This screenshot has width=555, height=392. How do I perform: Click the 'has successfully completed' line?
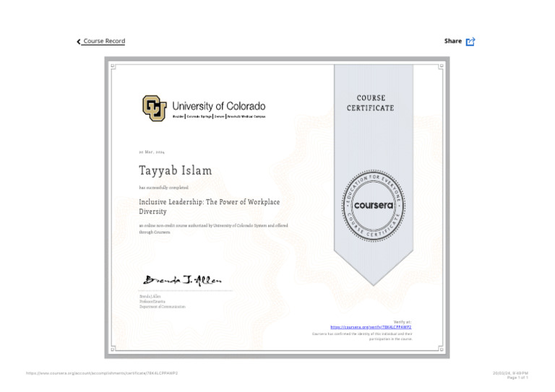163,188
